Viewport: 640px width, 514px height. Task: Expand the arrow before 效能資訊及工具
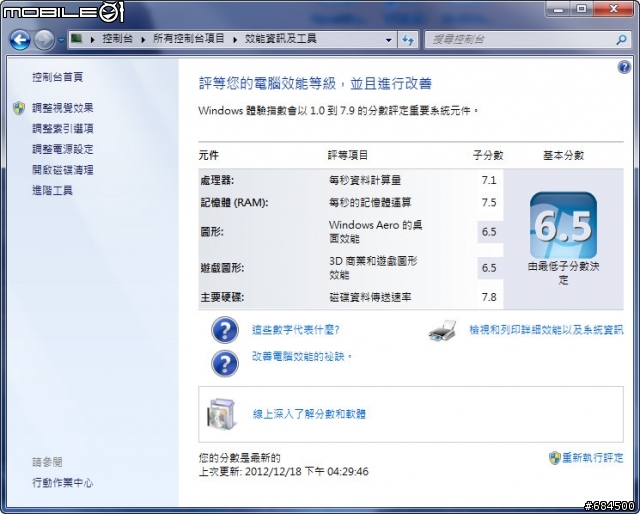point(235,40)
